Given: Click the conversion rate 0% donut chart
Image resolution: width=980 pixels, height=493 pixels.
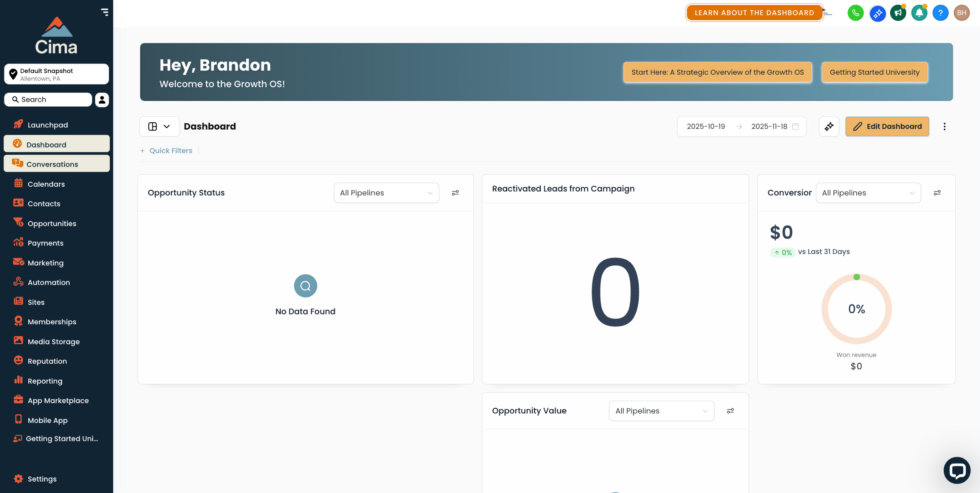Looking at the screenshot, I should tap(856, 309).
